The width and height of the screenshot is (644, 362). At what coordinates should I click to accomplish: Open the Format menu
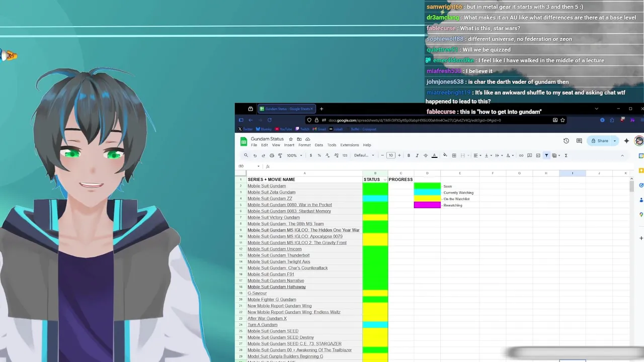[304, 145]
